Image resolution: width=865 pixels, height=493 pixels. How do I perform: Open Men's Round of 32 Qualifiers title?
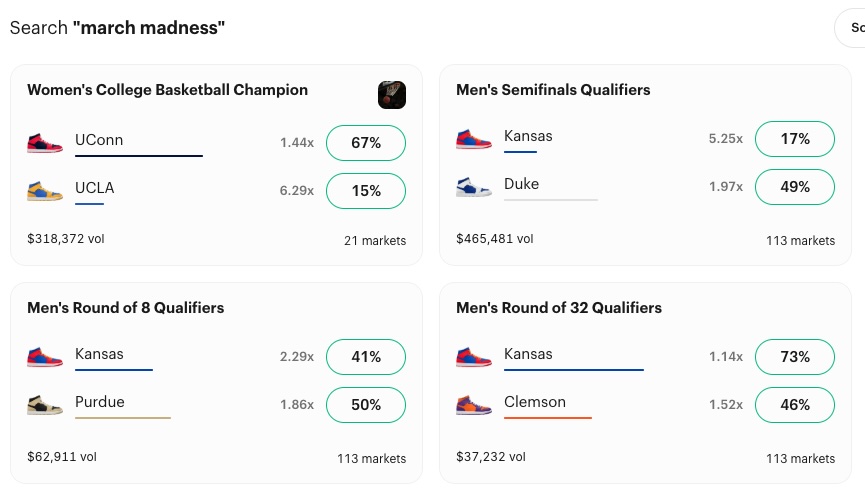[559, 308]
